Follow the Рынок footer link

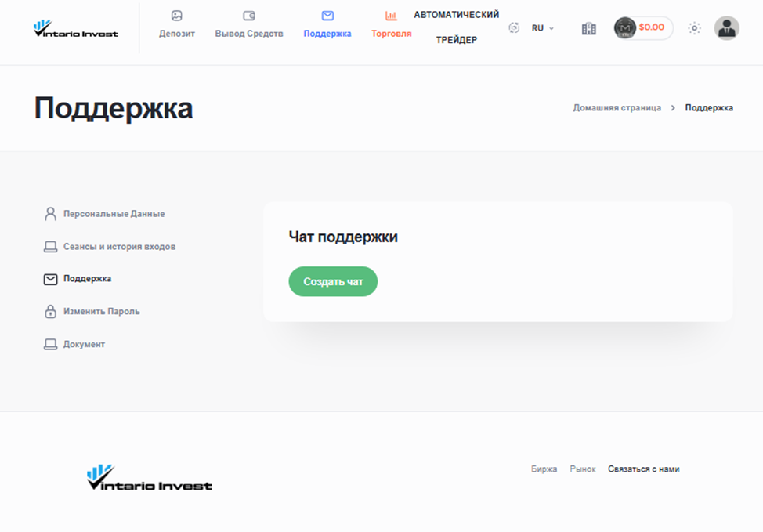point(583,469)
